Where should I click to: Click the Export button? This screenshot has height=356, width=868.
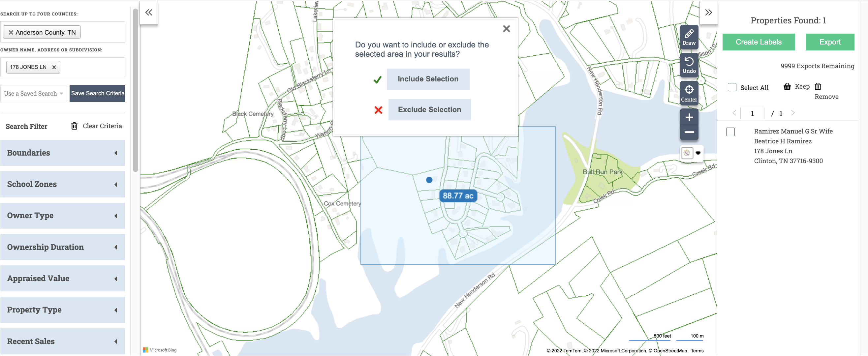pyautogui.click(x=830, y=42)
